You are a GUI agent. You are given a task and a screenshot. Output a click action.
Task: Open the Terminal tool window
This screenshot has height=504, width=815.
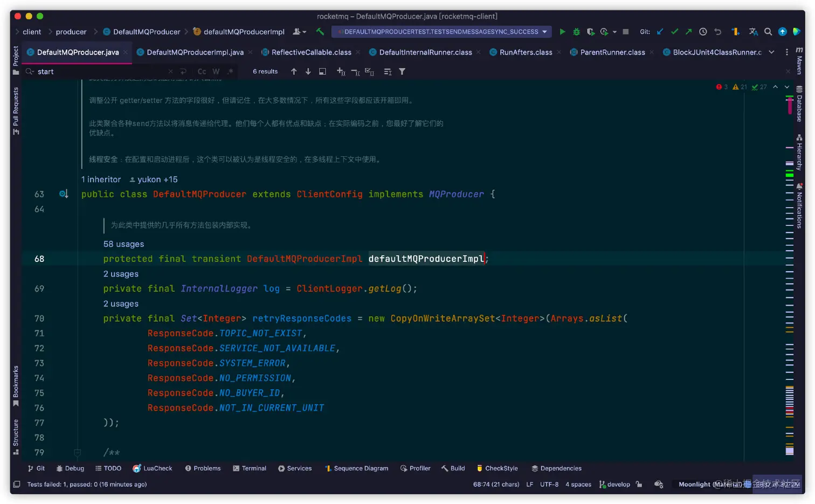coord(250,468)
